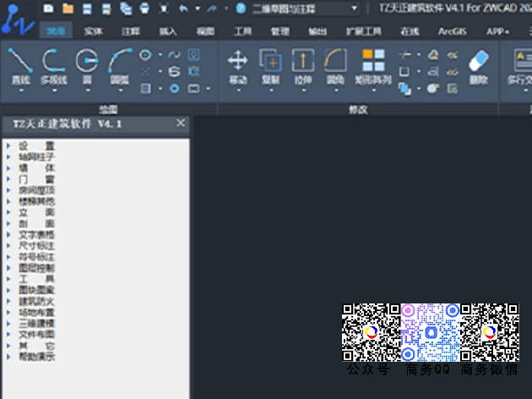Expand the 建筑防火 tree item

[8, 301]
